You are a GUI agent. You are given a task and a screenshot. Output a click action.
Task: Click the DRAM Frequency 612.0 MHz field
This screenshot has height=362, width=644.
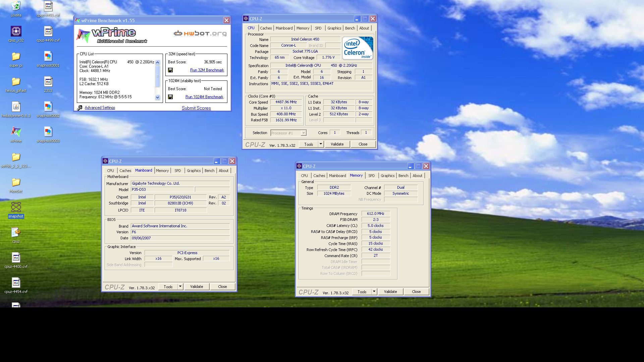[376, 214]
